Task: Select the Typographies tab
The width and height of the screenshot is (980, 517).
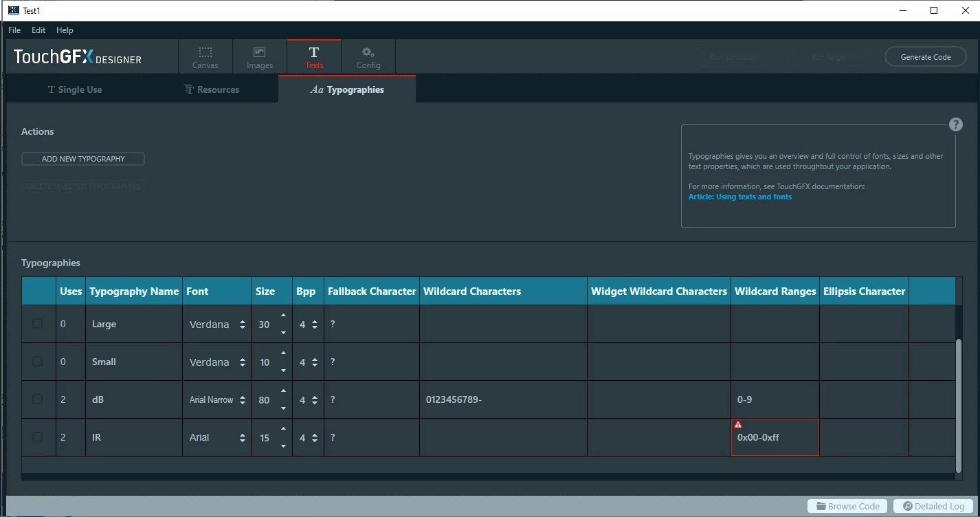Action: pyautogui.click(x=347, y=89)
